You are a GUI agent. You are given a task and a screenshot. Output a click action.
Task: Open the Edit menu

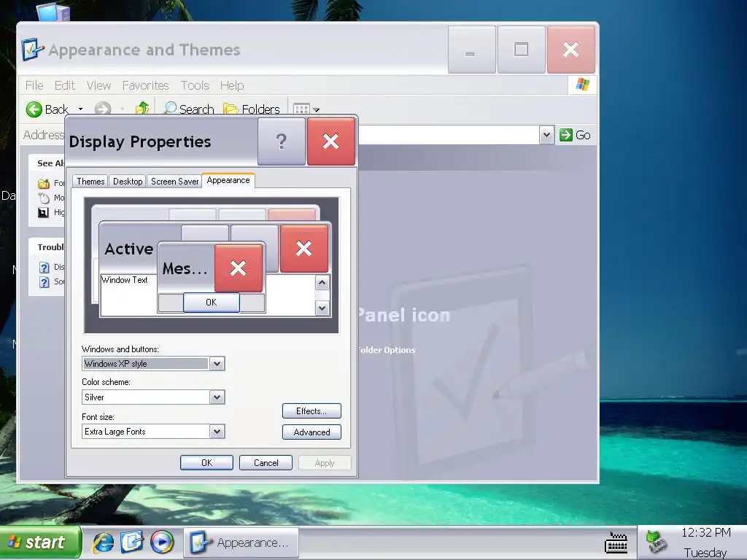(65, 85)
